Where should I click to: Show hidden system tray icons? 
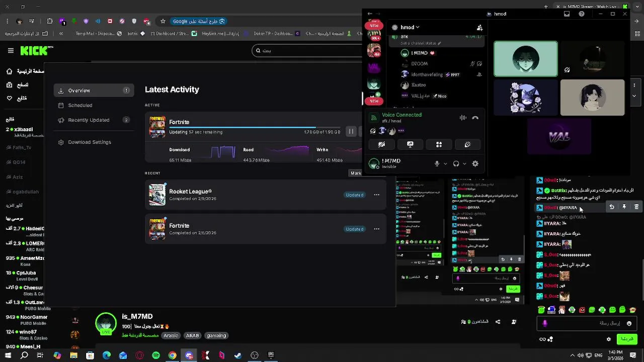[x=572, y=355]
